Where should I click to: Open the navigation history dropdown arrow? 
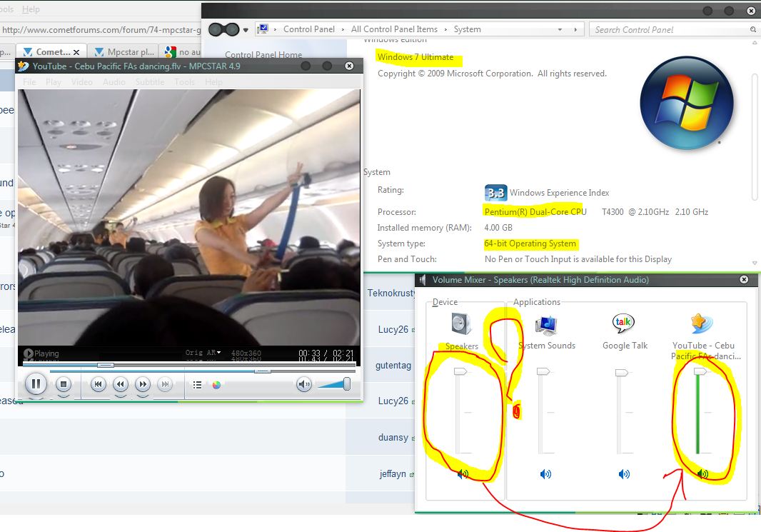(x=246, y=30)
